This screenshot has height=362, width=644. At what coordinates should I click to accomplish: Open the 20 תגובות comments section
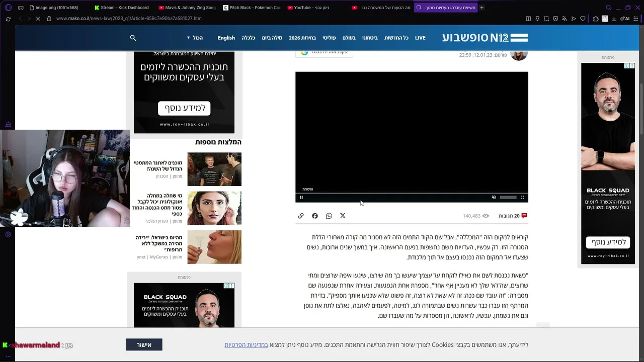pyautogui.click(x=513, y=216)
